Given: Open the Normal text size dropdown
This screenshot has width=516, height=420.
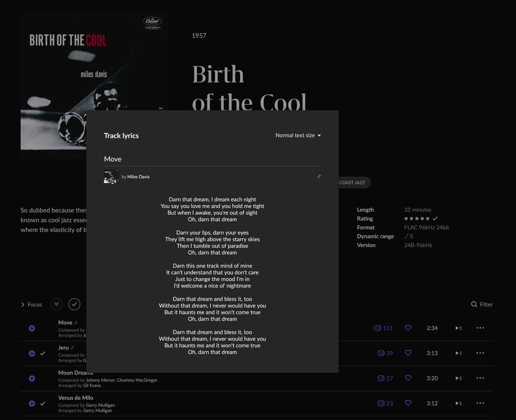Looking at the screenshot, I should point(298,135).
